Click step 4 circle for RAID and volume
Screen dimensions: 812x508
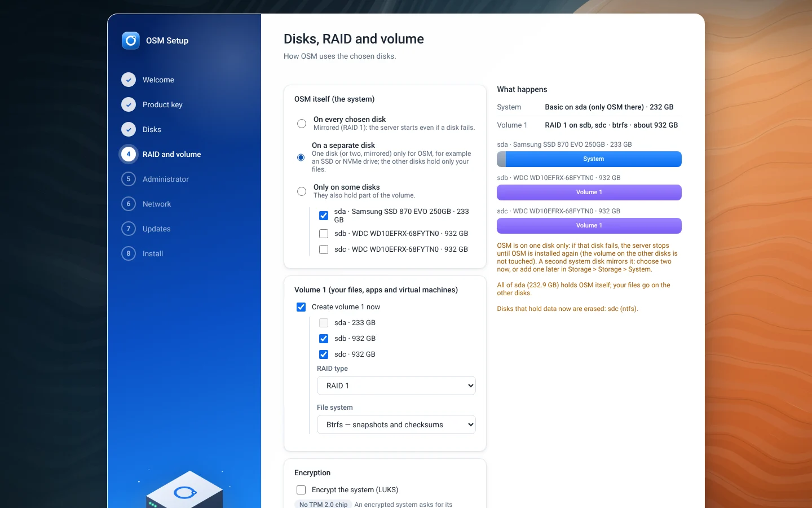coord(129,154)
